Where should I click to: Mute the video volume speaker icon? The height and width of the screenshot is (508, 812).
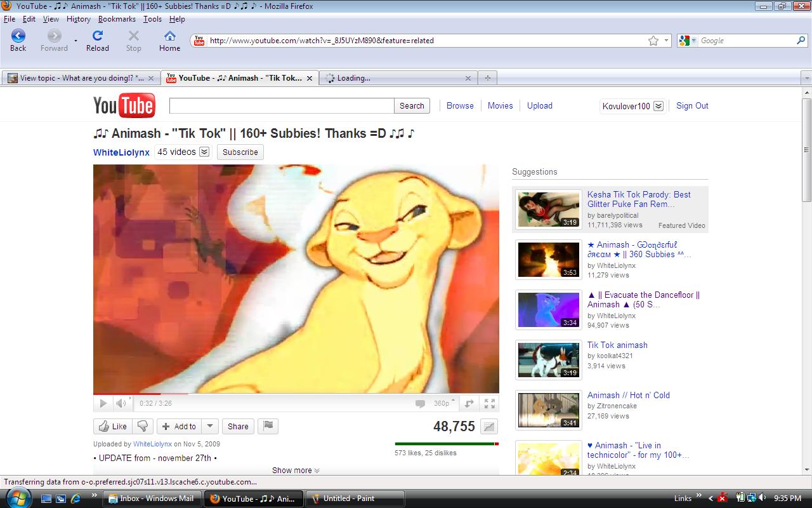click(x=121, y=403)
